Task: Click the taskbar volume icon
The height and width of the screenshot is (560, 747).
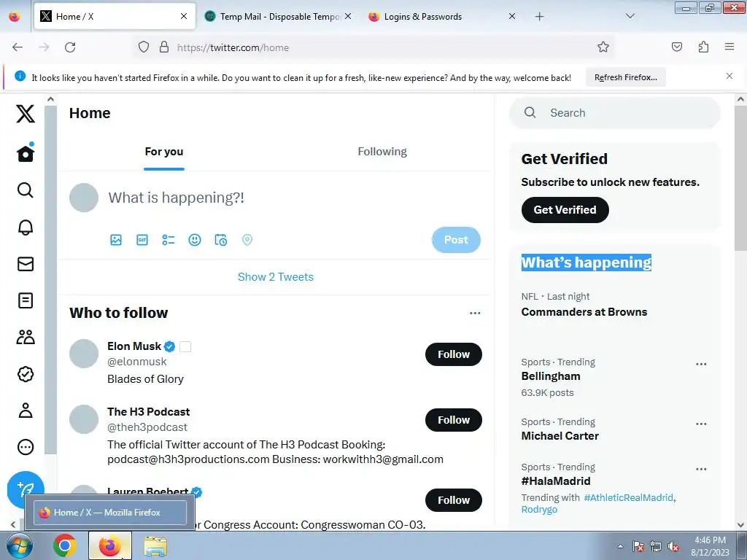Action: (x=673, y=547)
